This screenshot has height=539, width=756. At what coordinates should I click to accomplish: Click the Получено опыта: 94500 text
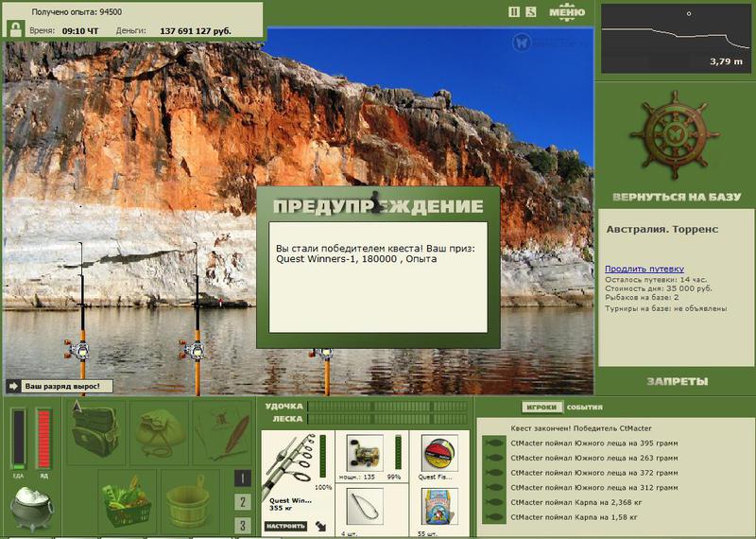point(77,12)
